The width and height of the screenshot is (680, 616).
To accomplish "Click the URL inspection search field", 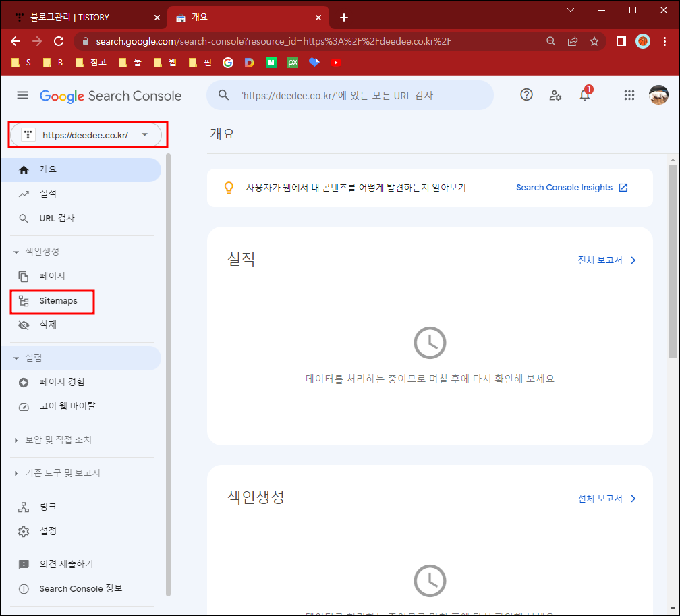I will pyautogui.click(x=350, y=95).
